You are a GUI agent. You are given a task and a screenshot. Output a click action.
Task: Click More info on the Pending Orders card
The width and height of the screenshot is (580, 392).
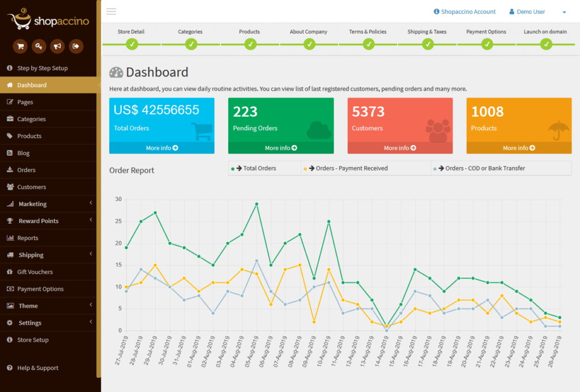[x=281, y=148]
